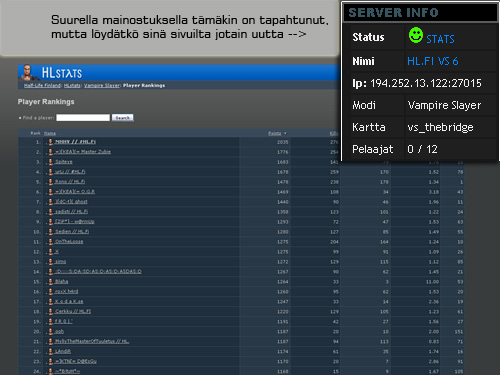Click the player icon beside Spiteye
Viewport: 500px width, 375px height.
(x=50, y=162)
